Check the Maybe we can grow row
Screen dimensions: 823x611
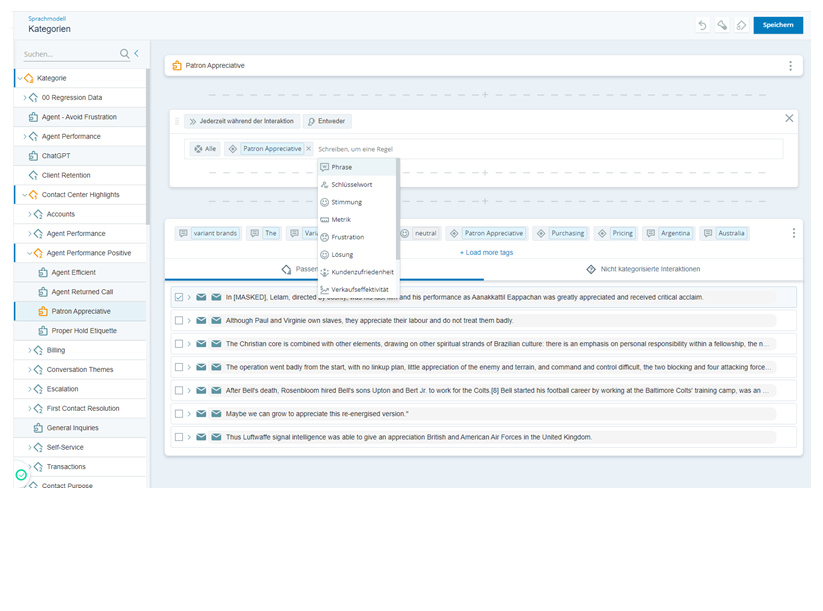point(179,414)
